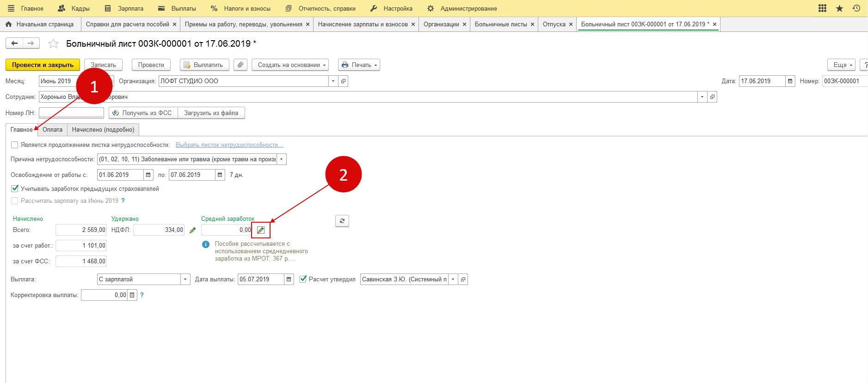Open Налоги и взносы menu section

pos(240,8)
